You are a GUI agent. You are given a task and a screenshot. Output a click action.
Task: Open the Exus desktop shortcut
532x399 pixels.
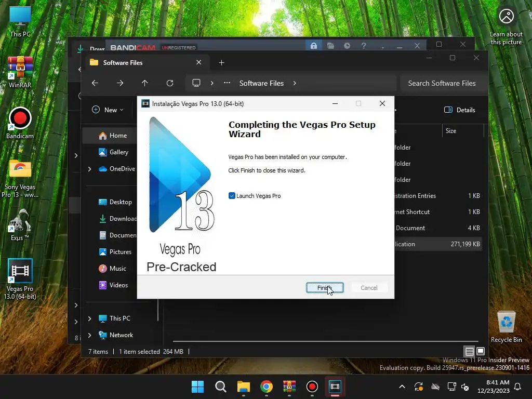(20, 225)
